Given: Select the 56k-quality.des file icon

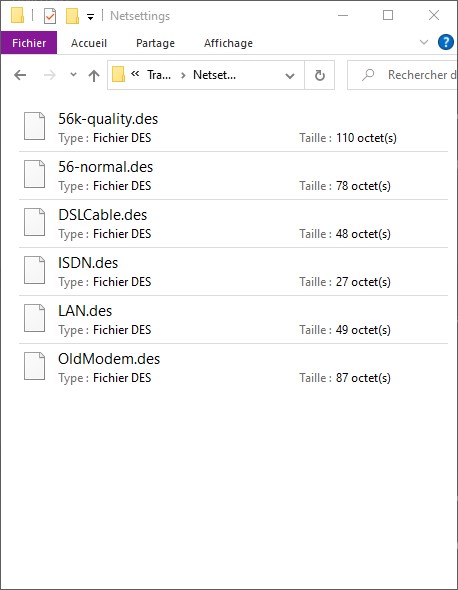Looking at the screenshot, I should [x=35, y=126].
